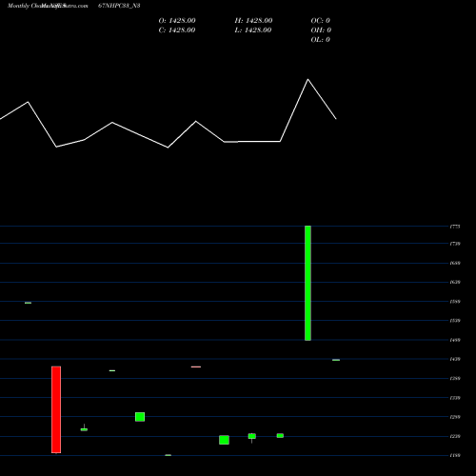This screenshot has width=476, height=476.
Task: Click the OH: 0 readout
Action: 321,30
